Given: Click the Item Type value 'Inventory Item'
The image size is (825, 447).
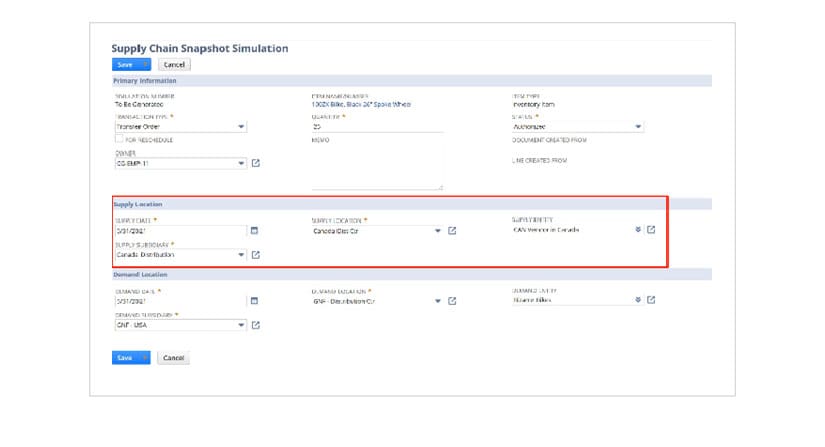Looking at the screenshot, I should (x=534, y=105).
